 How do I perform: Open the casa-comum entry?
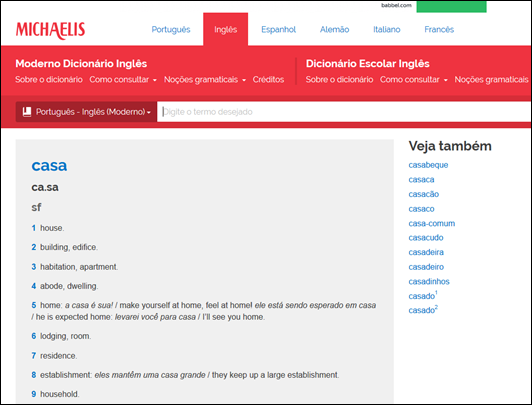pos(432,223)
